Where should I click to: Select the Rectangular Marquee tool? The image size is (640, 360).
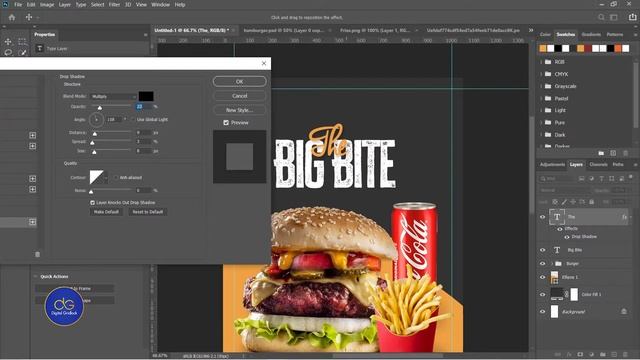pos(22,42)
